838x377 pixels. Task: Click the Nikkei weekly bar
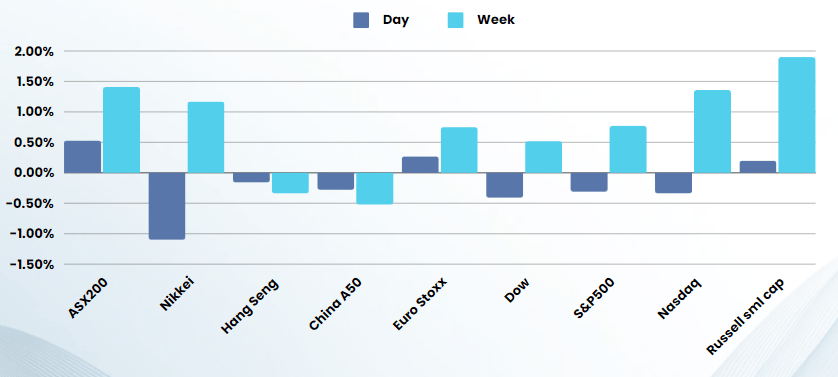click(x=206, y=137)
